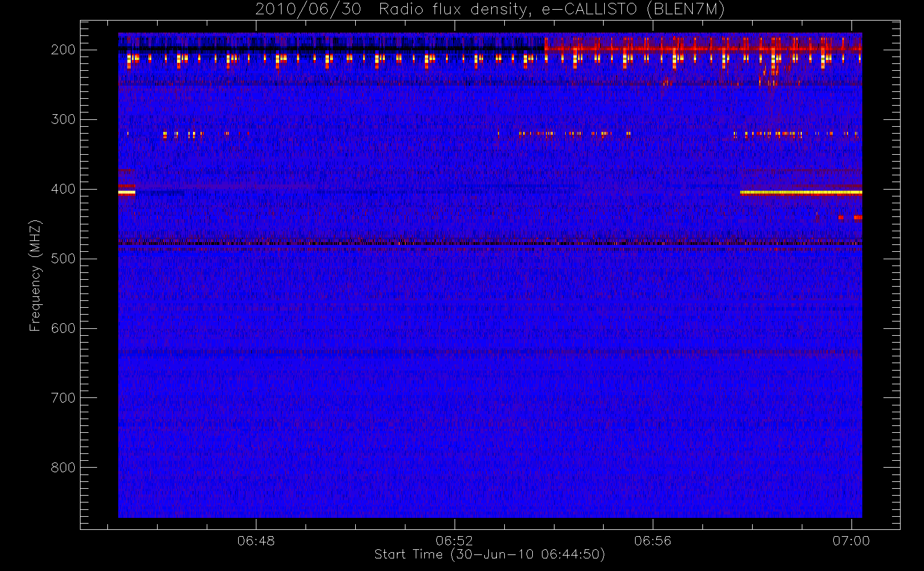Viewport: 924px width, 571px height.
Task: Click the 'Start Time (30-Jun-10 06:44:50)' label
Action: (x=489, y=554)
